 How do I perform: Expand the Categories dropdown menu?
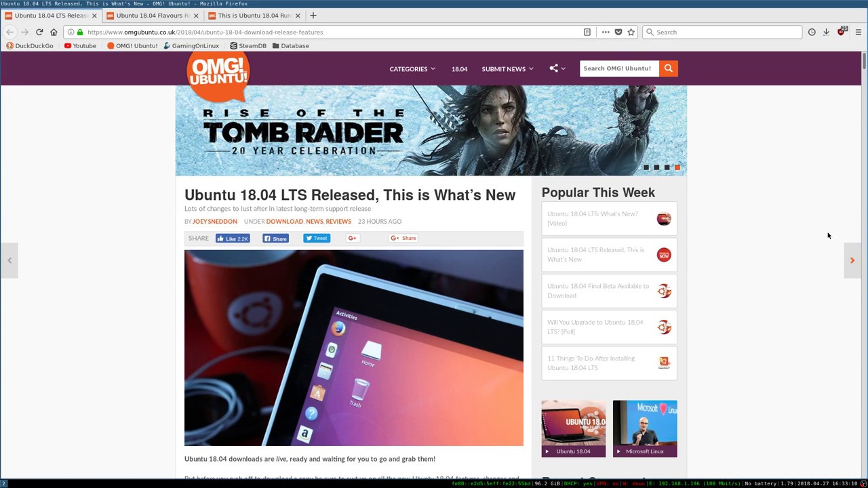coord(412,68)
